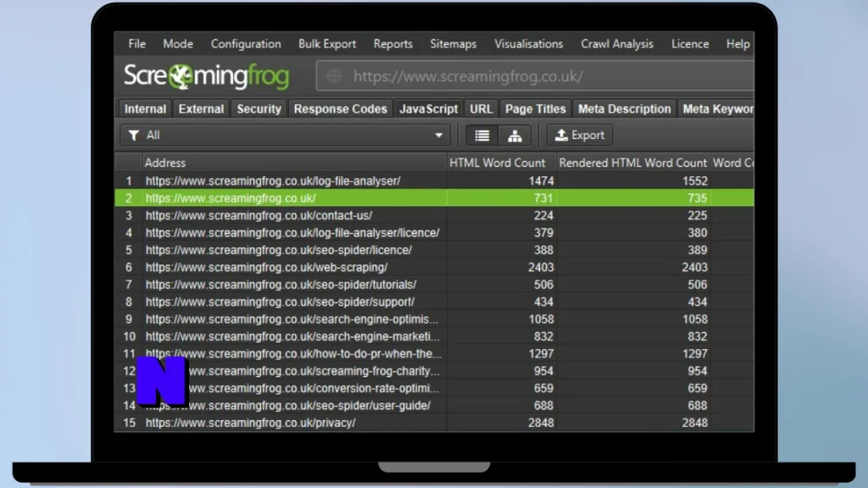The image size is (868, 488).
Task: Select the search-engine-marketi... row
Action: (x=434, y=336)
